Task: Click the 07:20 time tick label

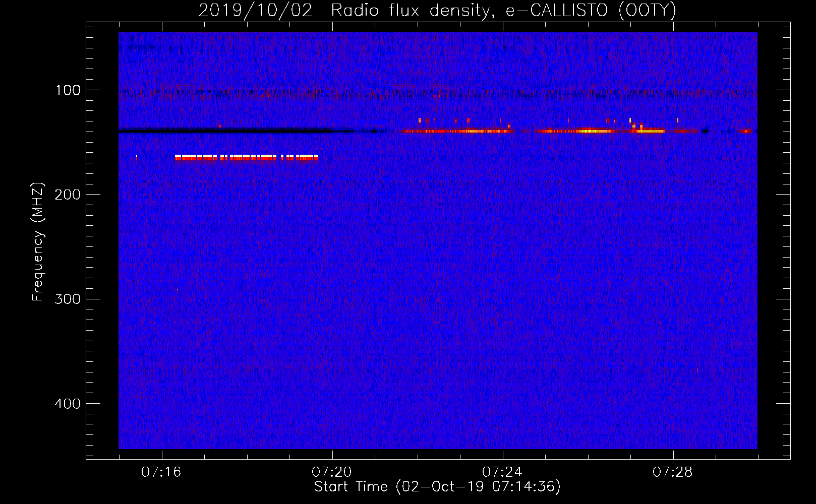Action: [x=332, y=472]
